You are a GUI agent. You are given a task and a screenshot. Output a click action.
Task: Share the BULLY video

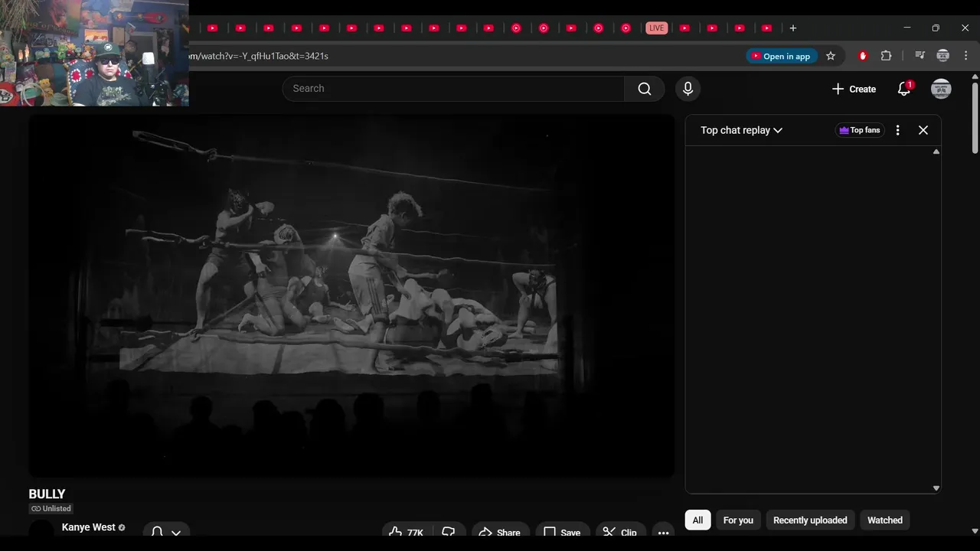pyautogui.click(x=498, y=532)
